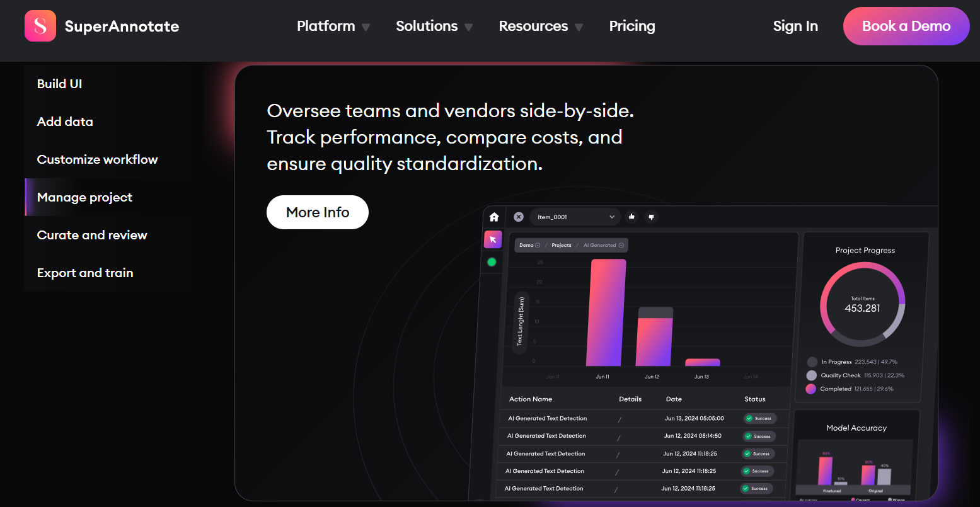
Task: Click the Finetuned accuracy bar
Action: click(x=825, y=470)
